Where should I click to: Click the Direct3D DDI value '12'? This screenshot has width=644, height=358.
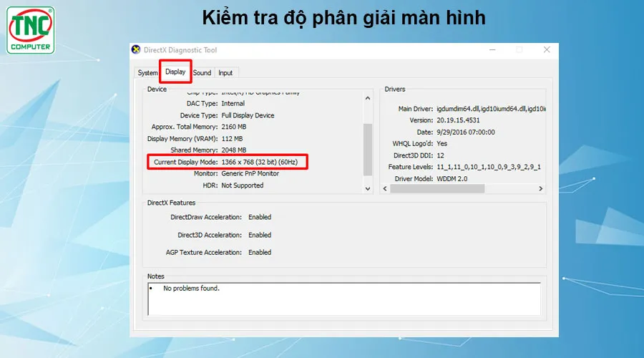click(440, 155)
